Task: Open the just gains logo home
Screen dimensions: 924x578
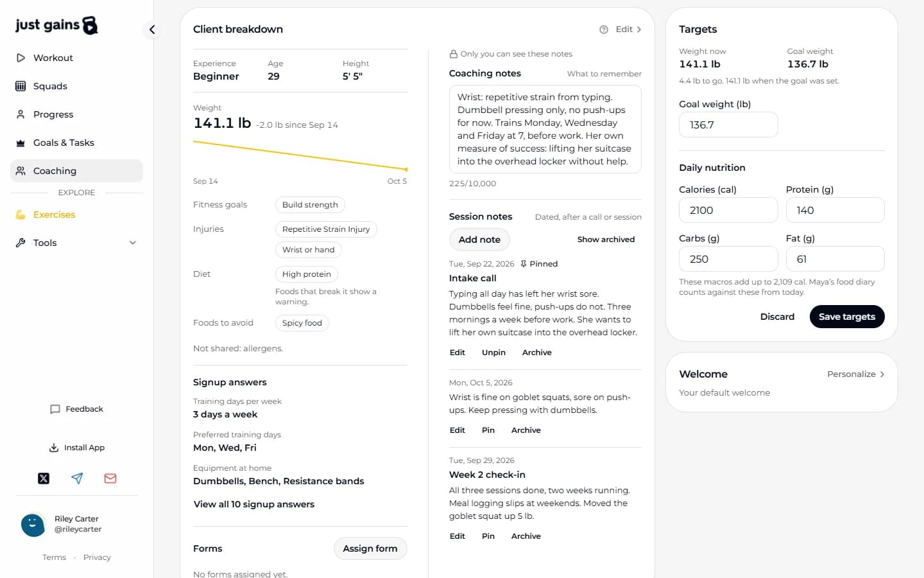Action: point(56,25)
